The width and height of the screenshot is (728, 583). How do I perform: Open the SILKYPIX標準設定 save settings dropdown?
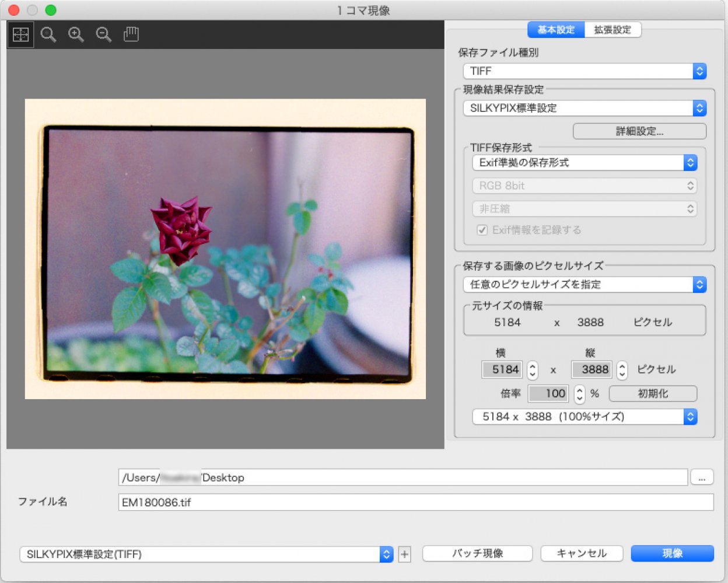coord(584,109)
